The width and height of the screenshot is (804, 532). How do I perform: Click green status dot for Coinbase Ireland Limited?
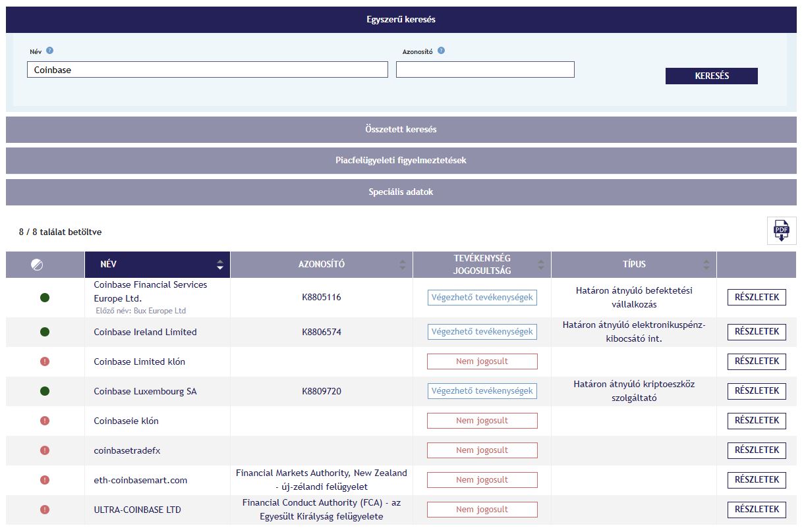coord(45,332)
